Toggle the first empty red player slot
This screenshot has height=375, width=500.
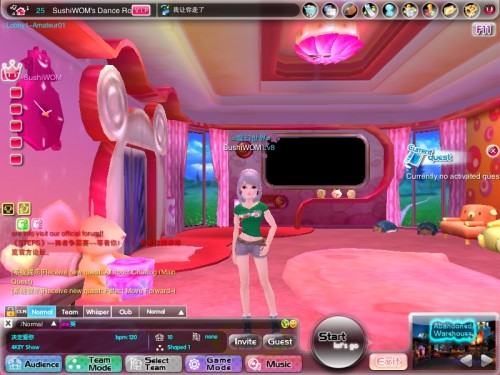[16, 93]
